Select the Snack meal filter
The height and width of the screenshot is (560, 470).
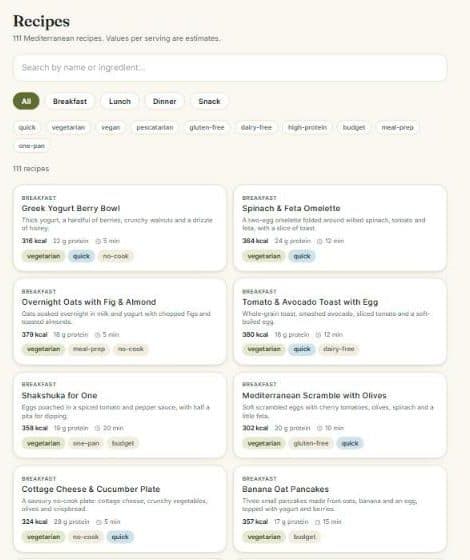pyautogui.click(x=209, y=101)
